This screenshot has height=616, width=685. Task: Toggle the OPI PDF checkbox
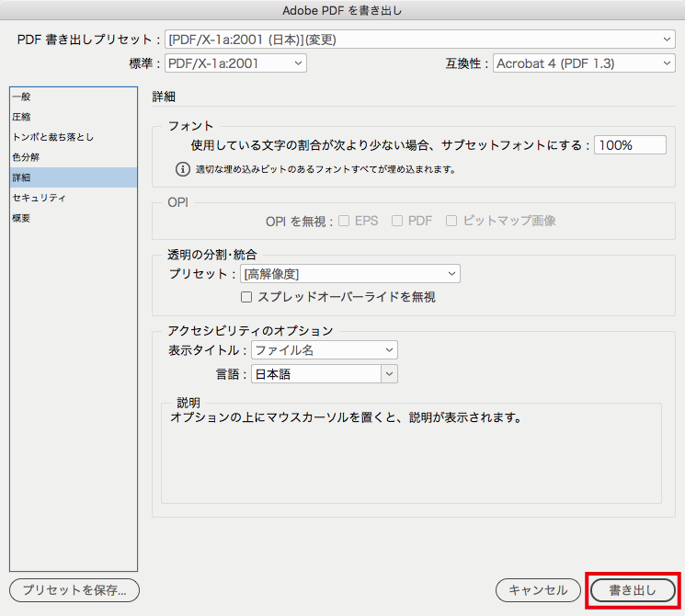(397, 221)
